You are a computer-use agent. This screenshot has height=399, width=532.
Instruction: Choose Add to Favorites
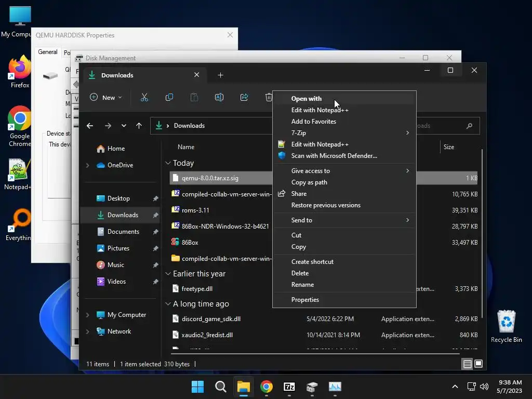(344, 122)
